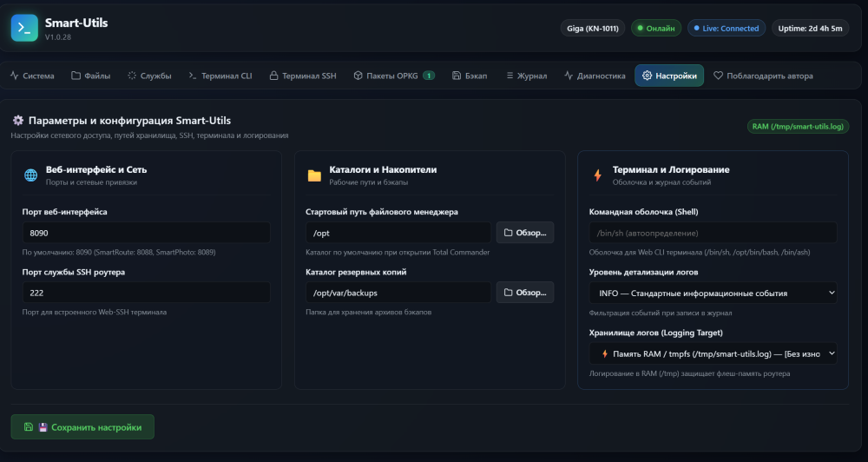Screen dimensions: 868x462
Task: Click the Smart-Utils terminal logo icon
Action: click(x=24, y=28)
